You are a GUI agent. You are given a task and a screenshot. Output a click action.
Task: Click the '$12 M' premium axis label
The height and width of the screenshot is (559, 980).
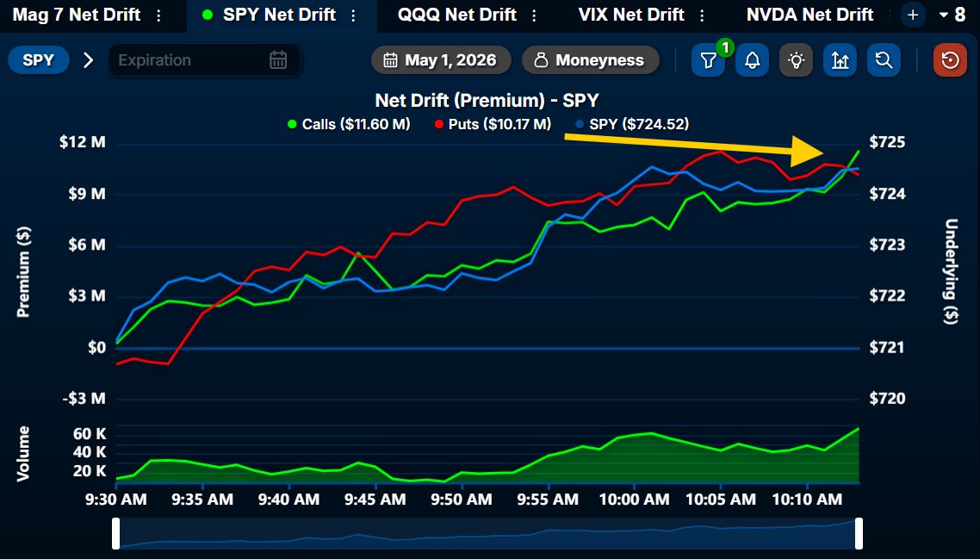click(x=83, y=143)
